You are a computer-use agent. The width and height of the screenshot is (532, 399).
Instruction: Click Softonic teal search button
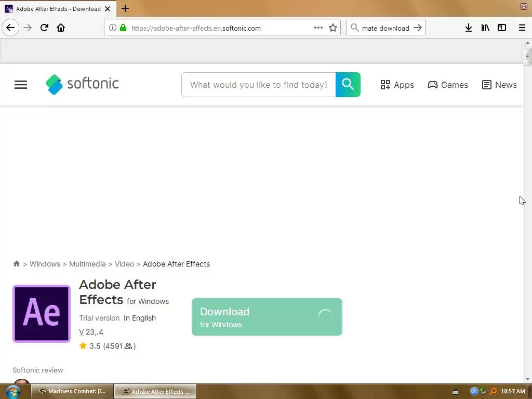tap(348, 85)
